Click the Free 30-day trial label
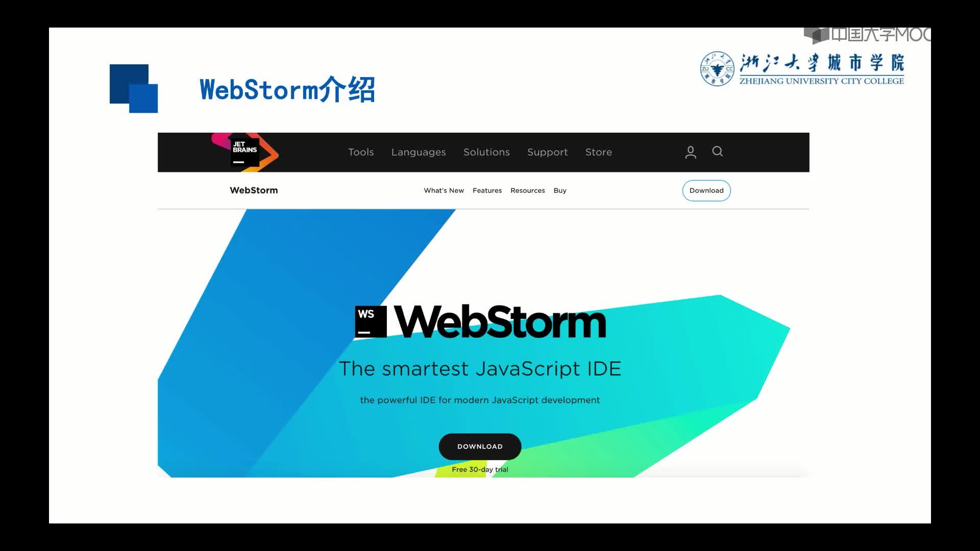980x551 pixels. pos(480,469)
